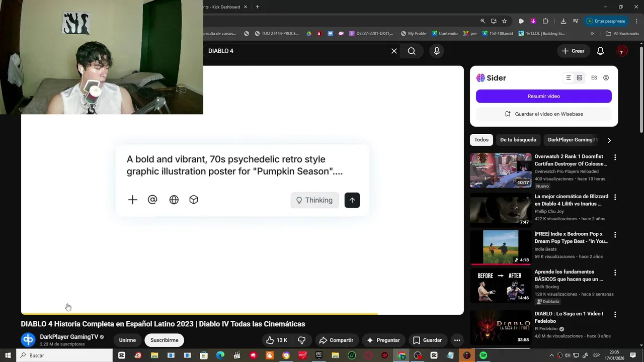The height and width of the screenshot is (362, 644).
Task: Click Suscribirme button
Action: tap(165, 340)
